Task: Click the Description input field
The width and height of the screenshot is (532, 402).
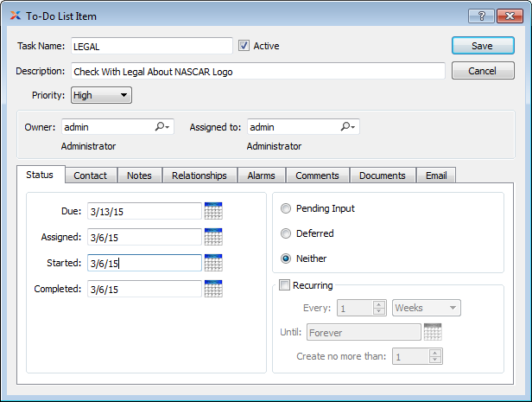Action: (x=258, y=71)
